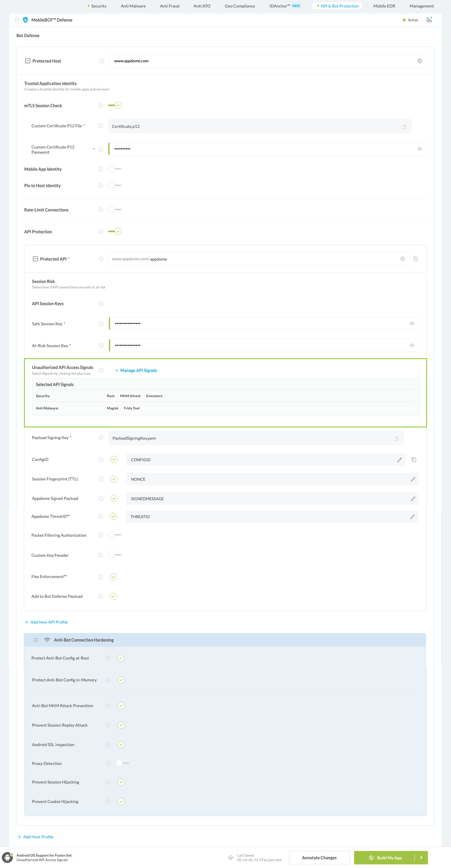Reveal the Custom Certificate P12 Password

point(419,149)
